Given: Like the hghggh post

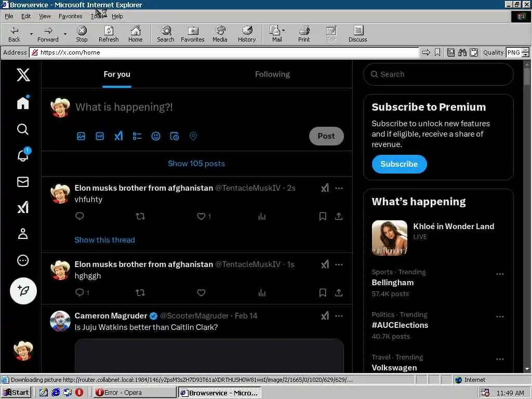Looking at the screenshot, I should click(201, 292).
